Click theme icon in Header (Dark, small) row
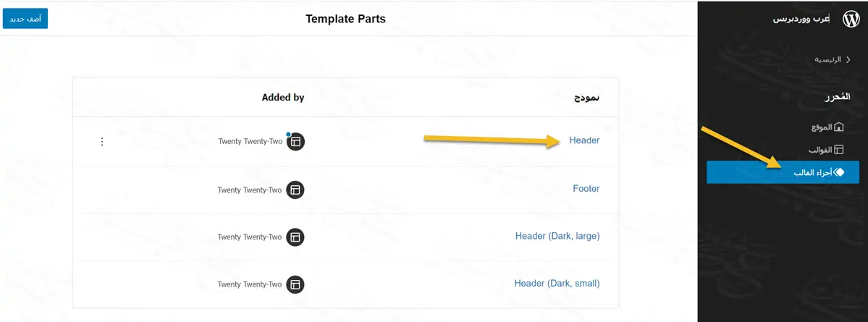 point(295,284)
